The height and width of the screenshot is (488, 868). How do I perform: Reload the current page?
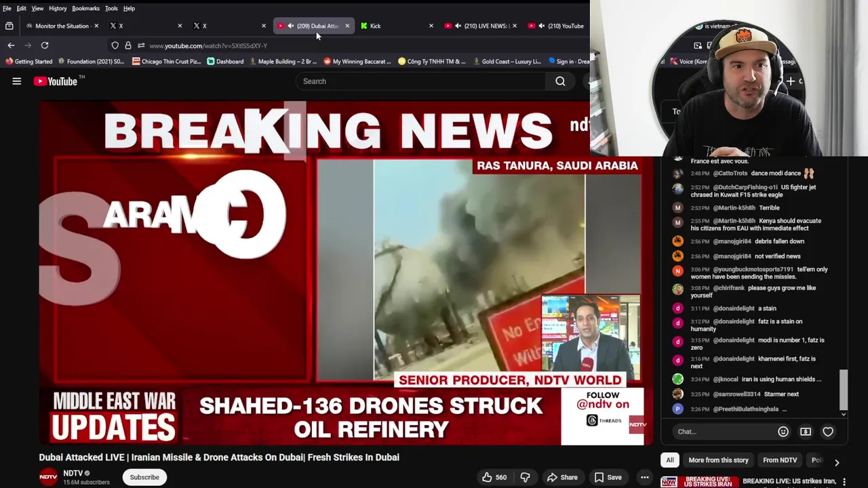tap(45, 45)
